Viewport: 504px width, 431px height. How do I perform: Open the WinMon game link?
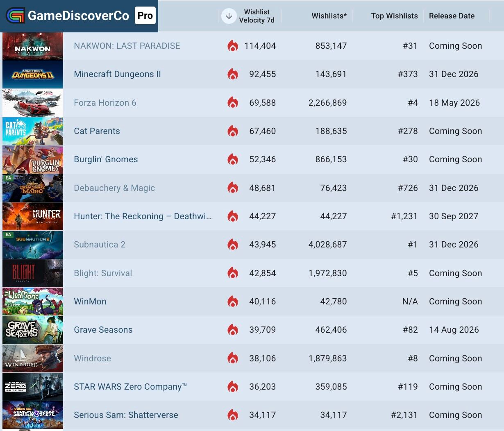click(x=90, y=302)
